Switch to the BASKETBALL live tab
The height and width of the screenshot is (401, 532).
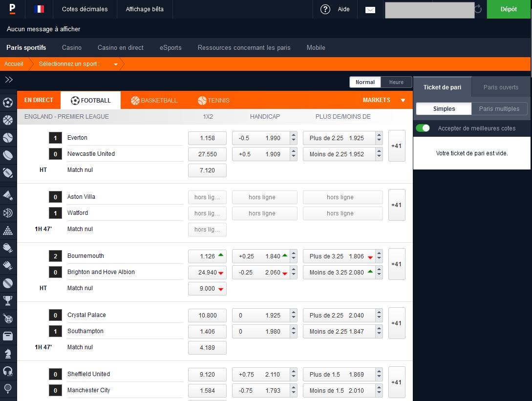[154, 100]
